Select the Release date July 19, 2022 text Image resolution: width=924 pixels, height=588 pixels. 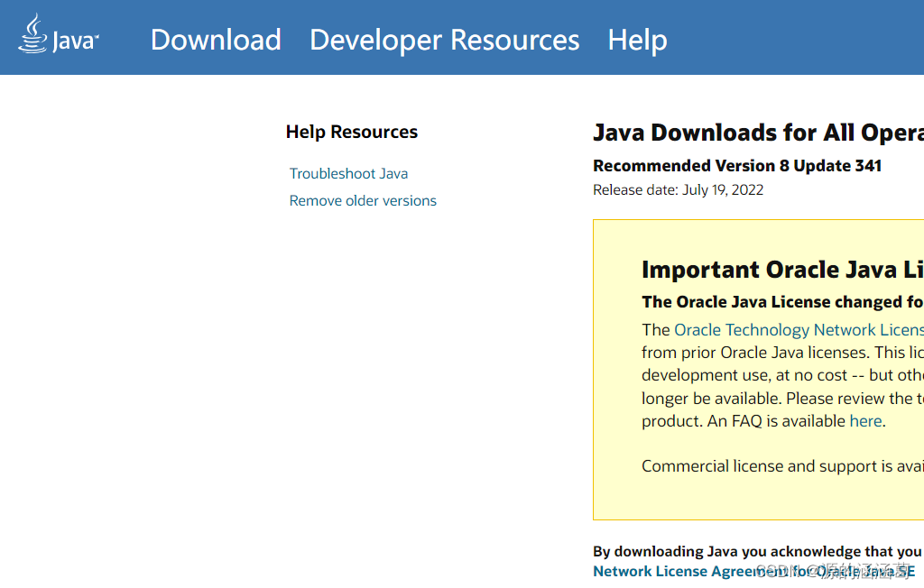(x=678, y=190)
